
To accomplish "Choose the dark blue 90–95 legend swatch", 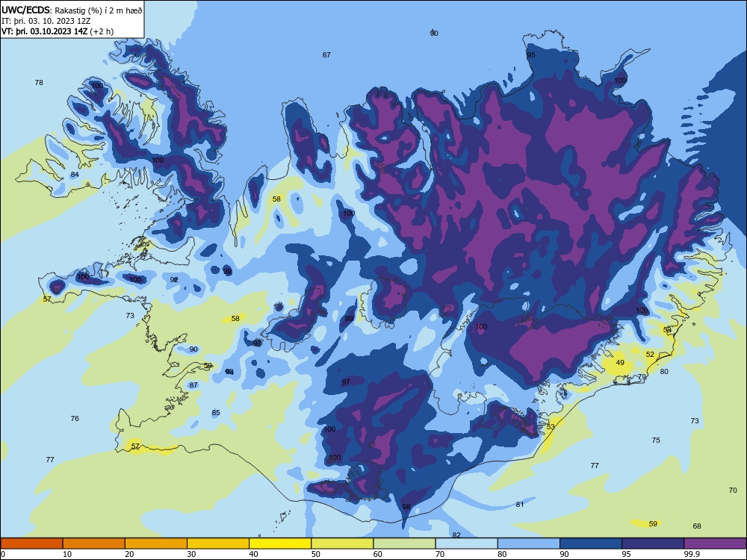I will [x=591, y=544].
